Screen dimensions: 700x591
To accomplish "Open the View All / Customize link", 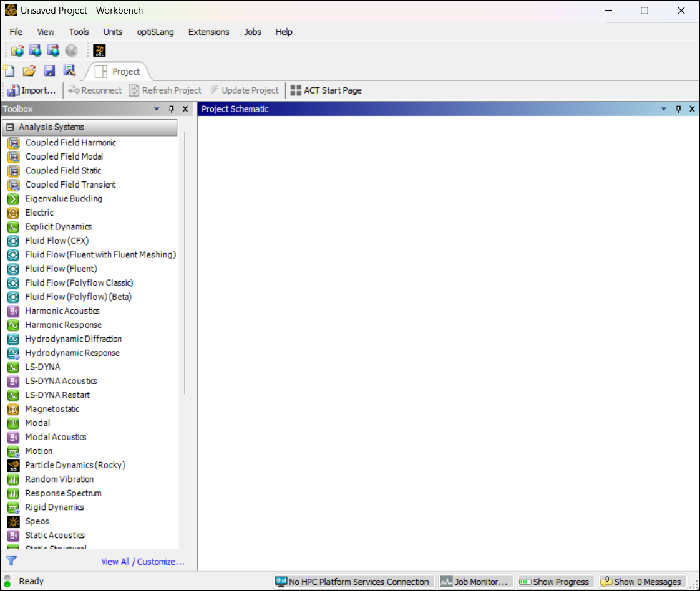I will [x=143, y=562].
